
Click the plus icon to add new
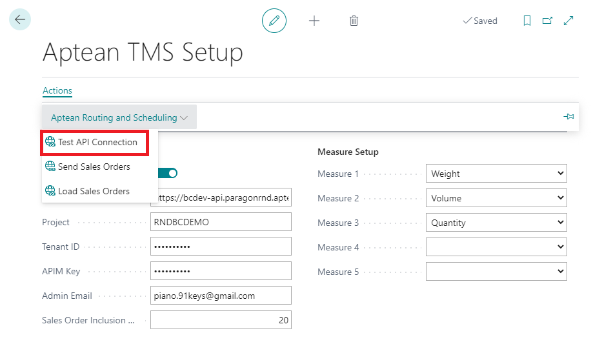pyautogui.click(x=314, y=21)
